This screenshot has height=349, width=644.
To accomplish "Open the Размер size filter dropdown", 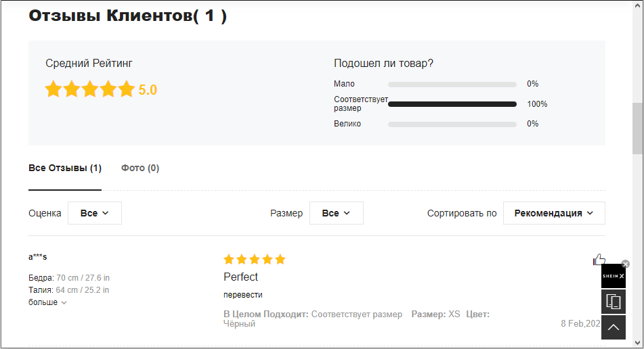I will (x=337, y=213).
